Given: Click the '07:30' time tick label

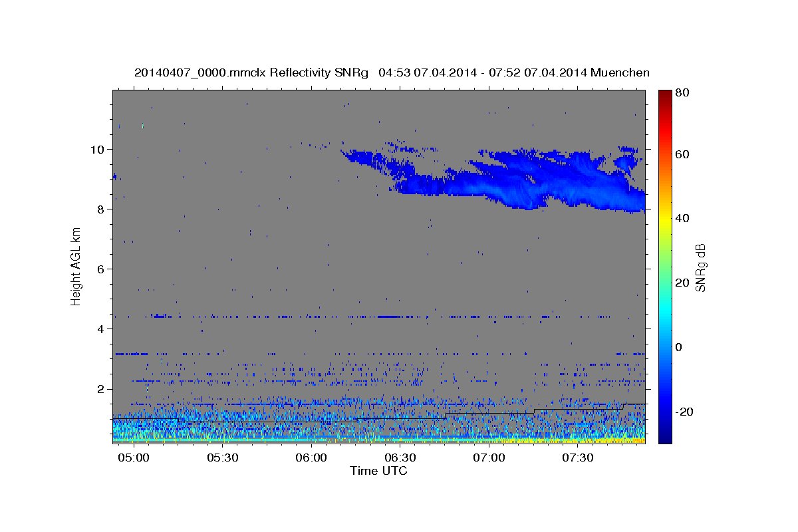Looking at the screenshot, I should (578, 458).
